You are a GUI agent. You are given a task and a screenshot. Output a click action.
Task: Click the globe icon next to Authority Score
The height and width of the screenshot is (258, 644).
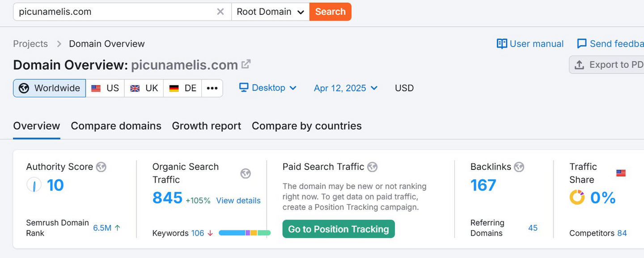click(x=101, y=167)
